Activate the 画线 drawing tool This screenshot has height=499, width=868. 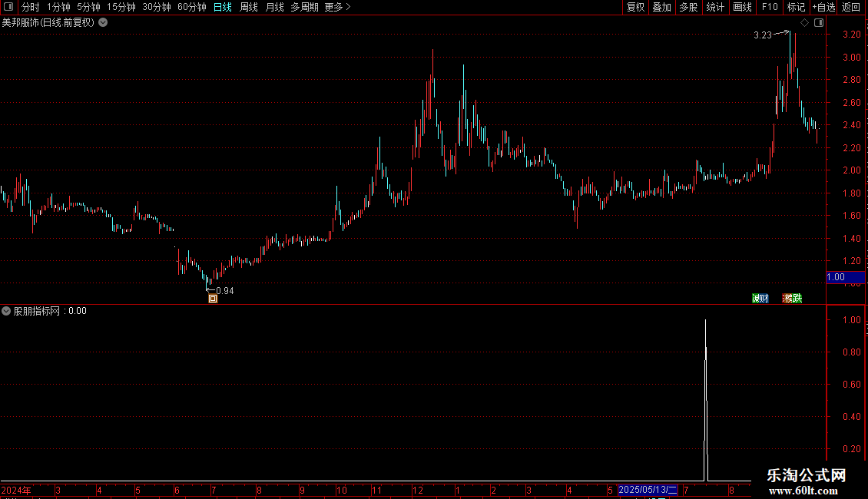pyautogui.click(x=742, y=7)
